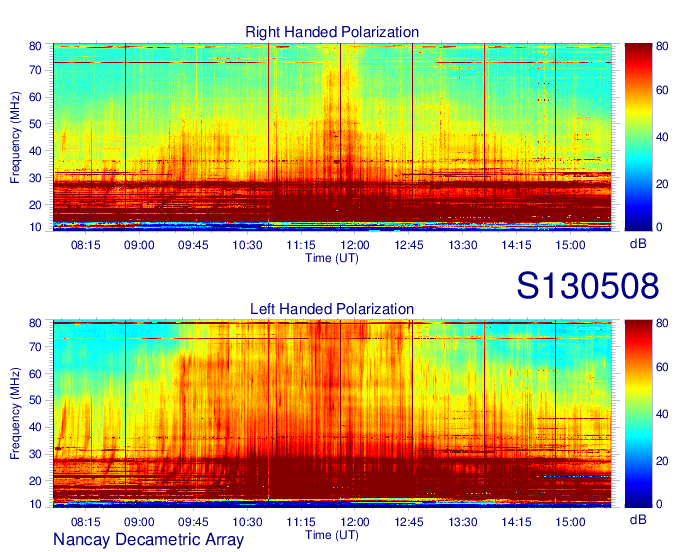Click "Time (UT)" label under Left Handed plot

click(332, 535)
